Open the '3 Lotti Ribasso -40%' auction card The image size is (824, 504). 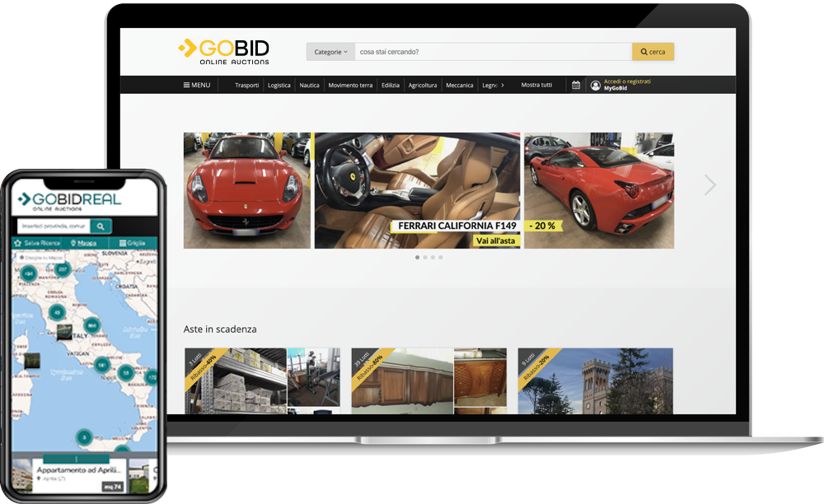click(262, 381)
